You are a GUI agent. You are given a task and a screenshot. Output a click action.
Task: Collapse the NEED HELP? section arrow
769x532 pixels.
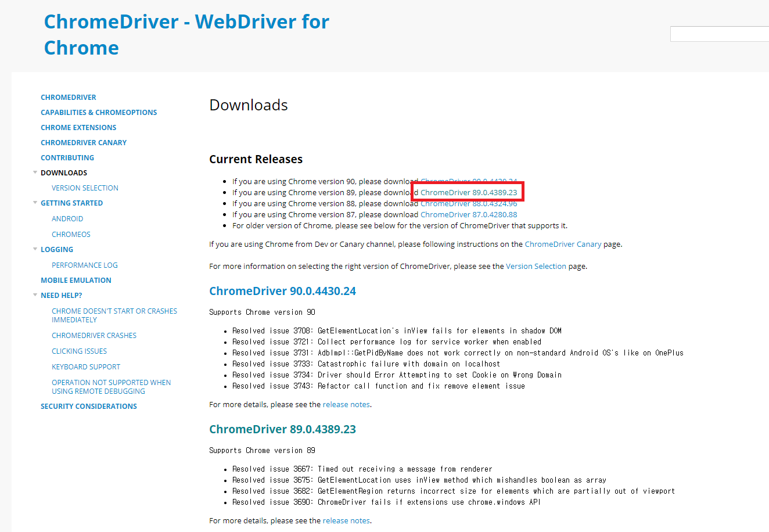click(x=35, y=295)
